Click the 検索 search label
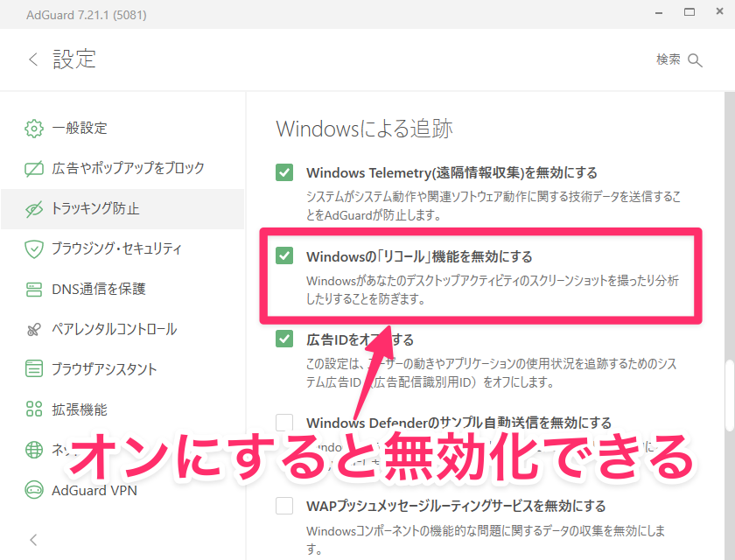Viewport: 735px width, 560px height. tap(668, 60)
